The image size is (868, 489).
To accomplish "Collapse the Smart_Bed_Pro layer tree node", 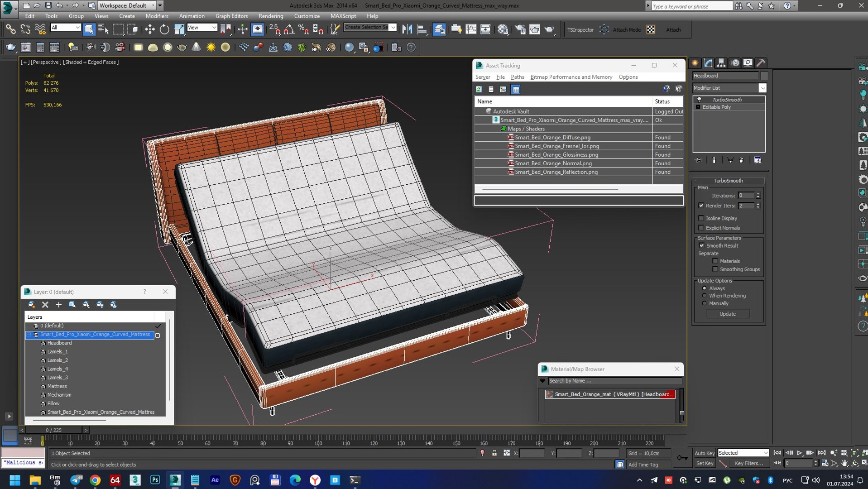I will (x=29, y=335).
